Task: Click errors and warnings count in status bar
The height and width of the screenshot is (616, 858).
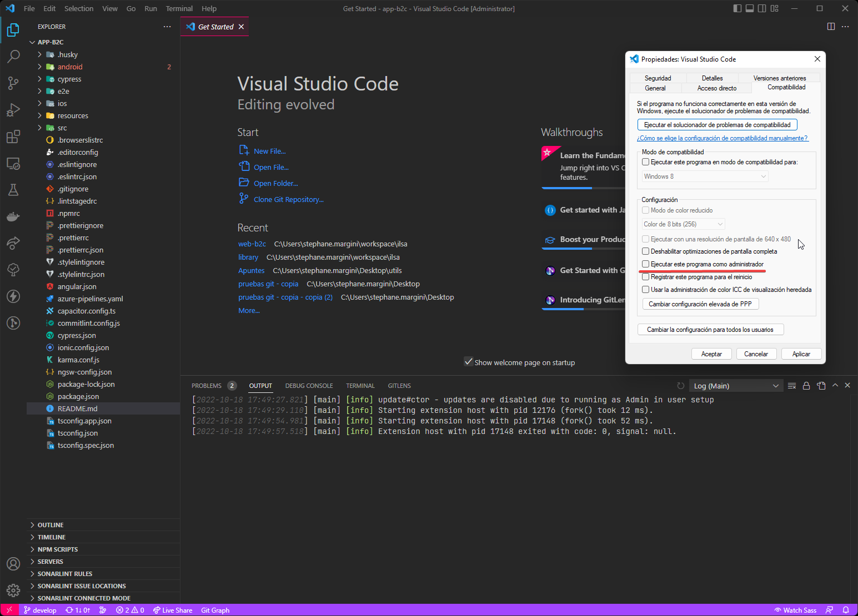Action: (130, 610)
